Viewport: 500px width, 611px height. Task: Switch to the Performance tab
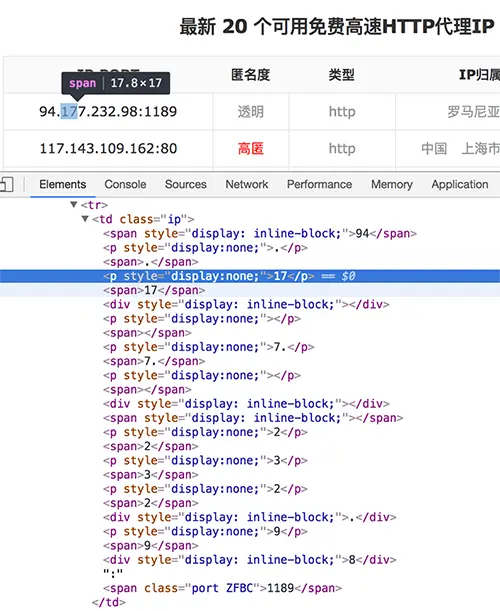(319, 184)
